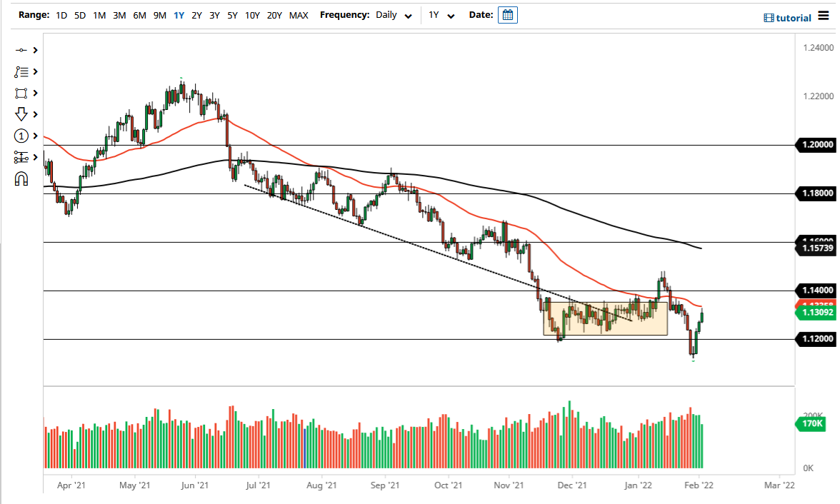Select the arrow drawing tool
The height and width of the screenshot is (504, 840).
pyautogui.click(x=20, y=114)
